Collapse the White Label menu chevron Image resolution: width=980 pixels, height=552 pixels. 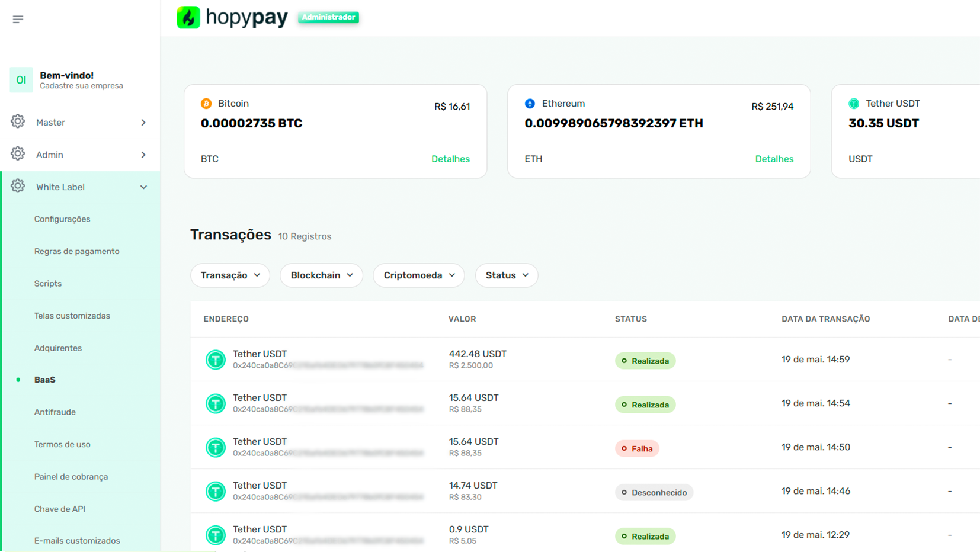coord(143,187)
